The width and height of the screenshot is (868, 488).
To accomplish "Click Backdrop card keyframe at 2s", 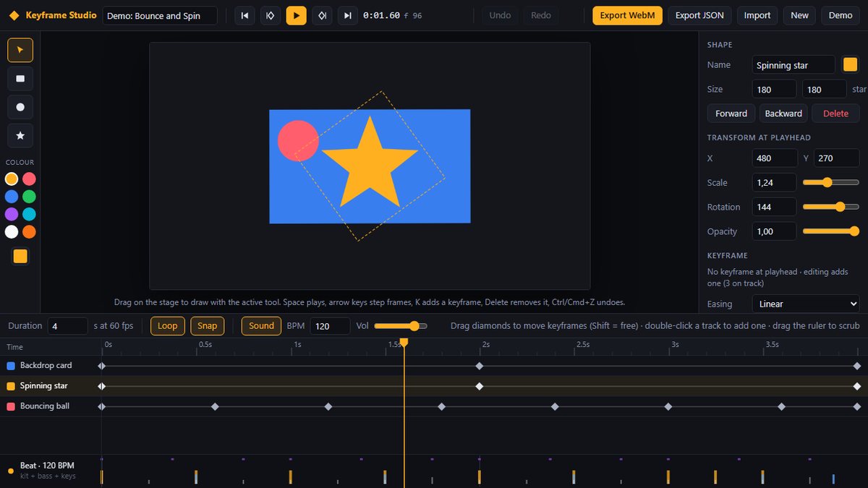I will 479,366.
